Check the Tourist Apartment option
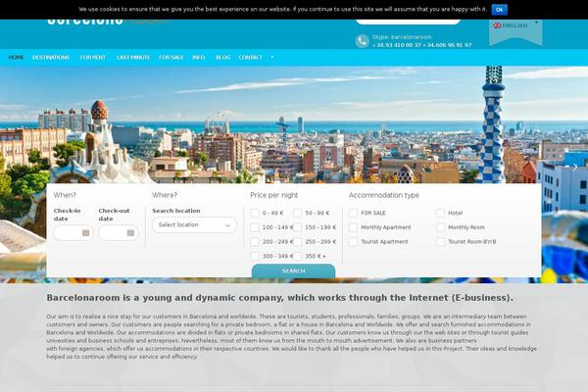 click(x=353, y=242)
